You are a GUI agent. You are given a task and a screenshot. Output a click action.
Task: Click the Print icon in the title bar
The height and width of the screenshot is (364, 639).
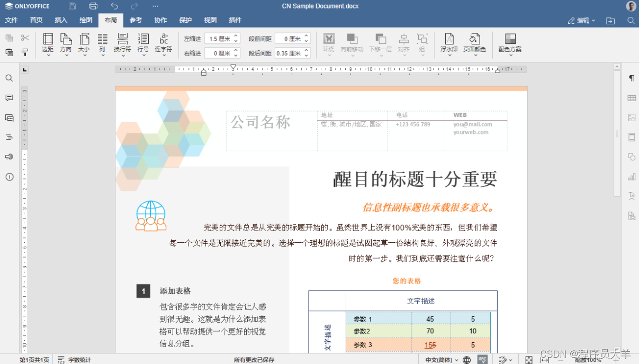coord(93,6)
